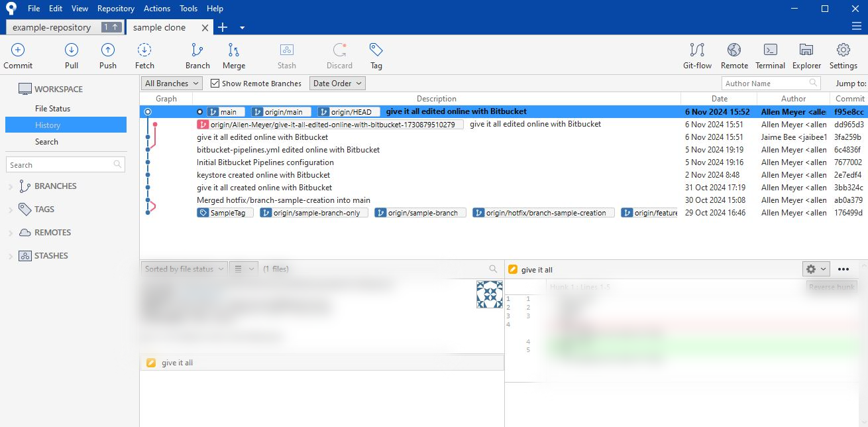This screenshot has height=427, width=868.
Task: Click the Commit toolbar icon
Action: coord(18,50)
